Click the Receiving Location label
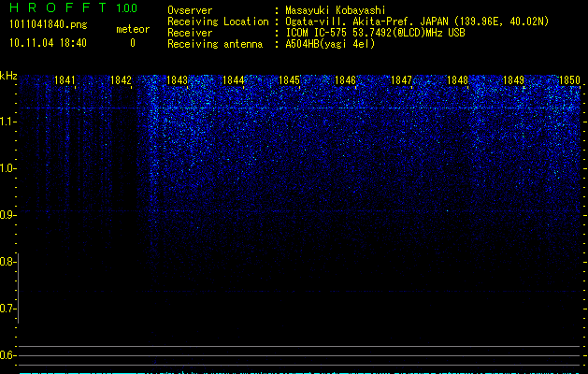Image resolution: width=588 pixels, height=374 pixels. point(218,22)
